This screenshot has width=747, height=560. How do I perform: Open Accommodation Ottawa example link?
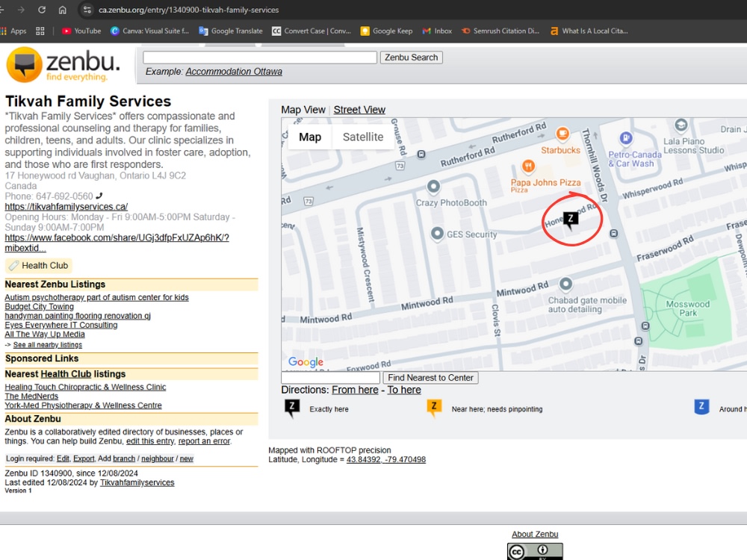tap(233, 72)
